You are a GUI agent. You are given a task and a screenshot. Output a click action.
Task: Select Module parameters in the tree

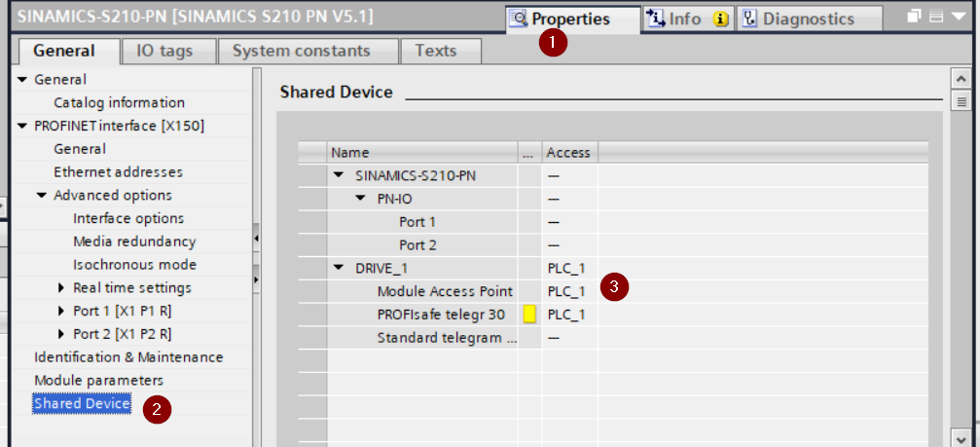click(x=98, y=380)
